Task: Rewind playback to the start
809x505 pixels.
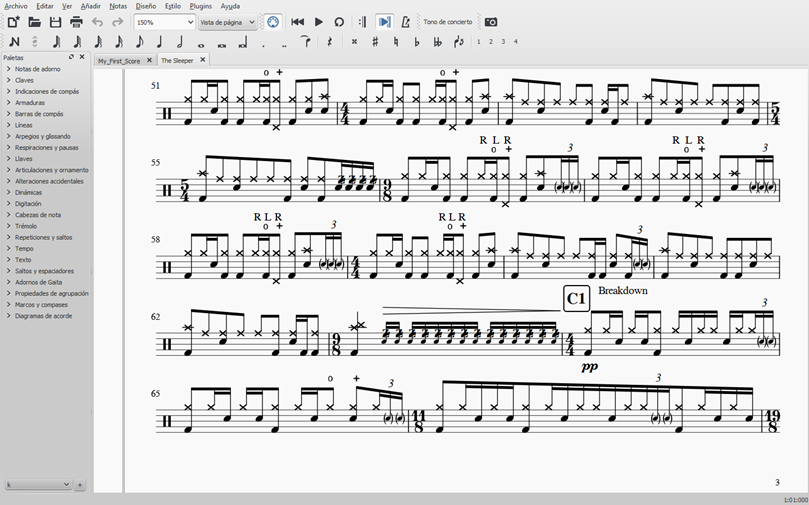Action: point(297,22)
